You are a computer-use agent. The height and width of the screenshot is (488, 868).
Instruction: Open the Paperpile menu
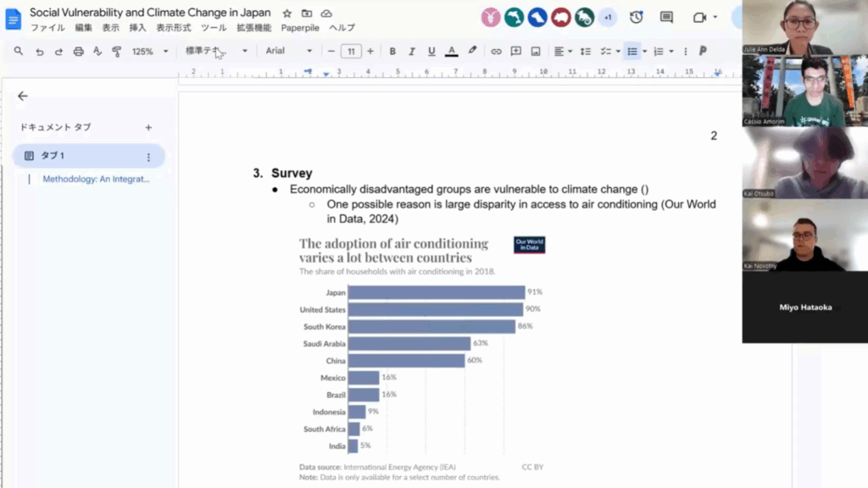click(x=300, y=28)
